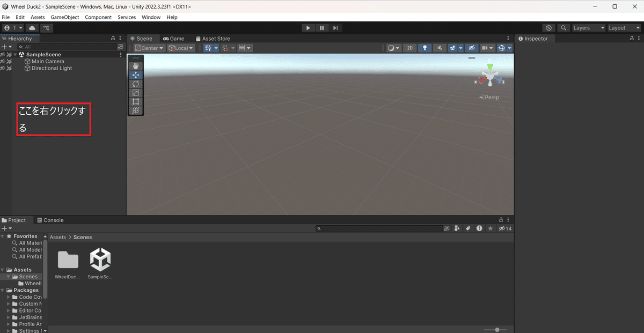Click the Persp projection label
644x333 pixels.
click(489, 98)
